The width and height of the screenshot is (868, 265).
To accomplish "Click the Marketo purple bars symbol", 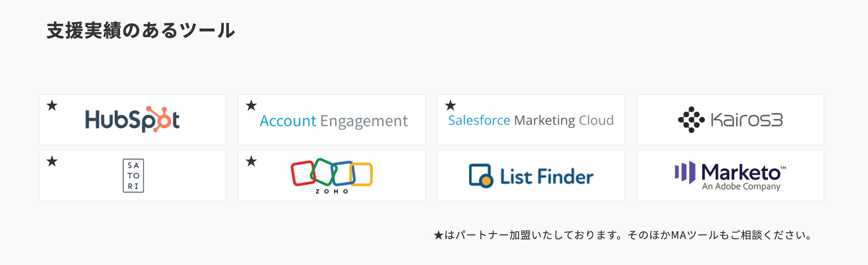I will (x=685, y=172).
